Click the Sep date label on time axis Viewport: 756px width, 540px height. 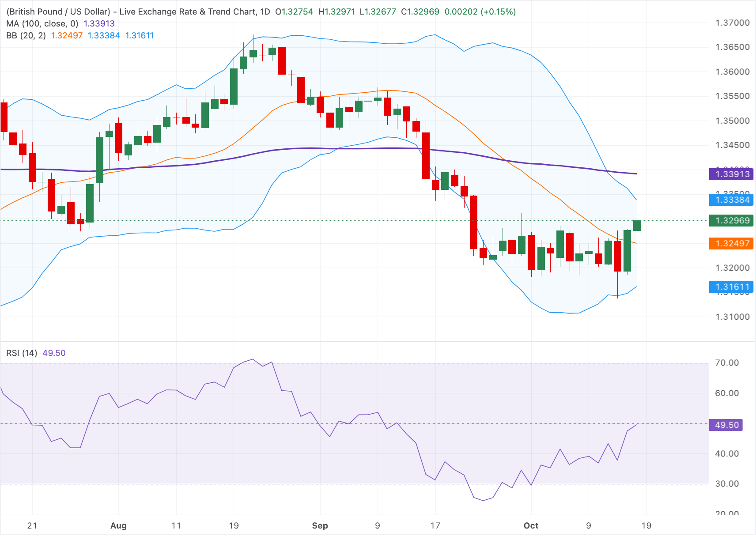(320, 525)
